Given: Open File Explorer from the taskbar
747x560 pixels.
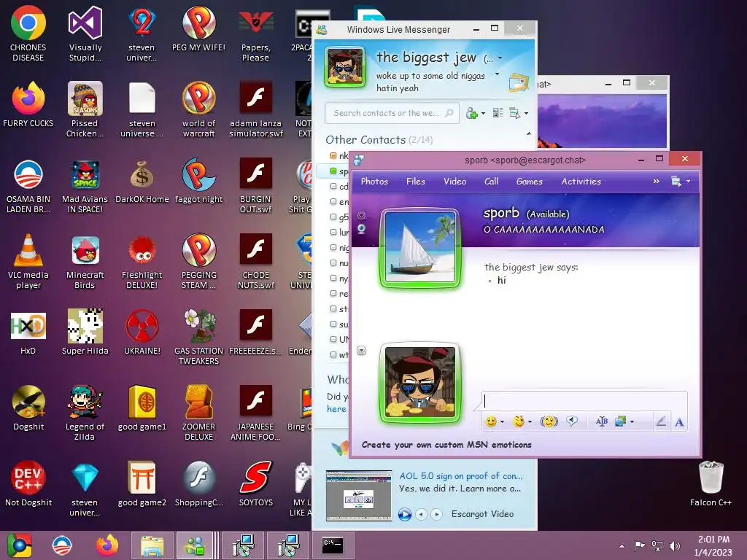Looking at the screenshot, I should click(152, 545).
